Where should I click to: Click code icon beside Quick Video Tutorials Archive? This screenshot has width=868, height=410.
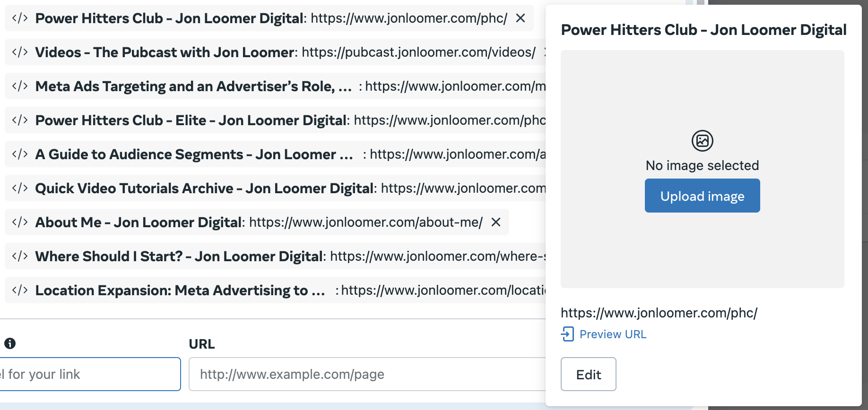click(x=20, y=188)
